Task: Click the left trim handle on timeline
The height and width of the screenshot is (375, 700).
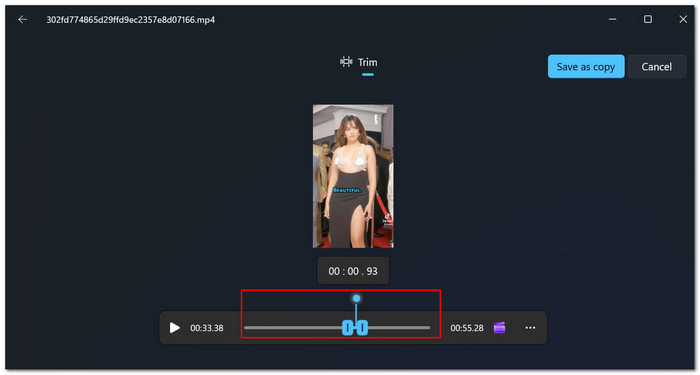Action: 347,328
